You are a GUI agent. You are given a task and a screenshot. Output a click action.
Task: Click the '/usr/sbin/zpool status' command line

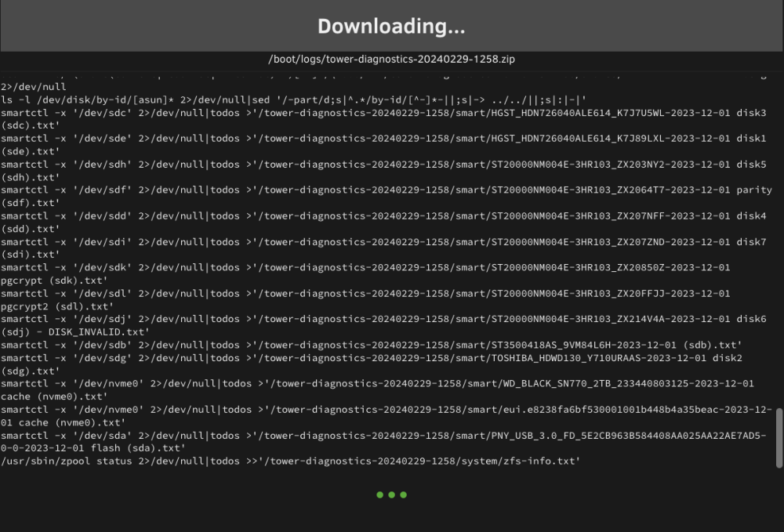click(x=291, y=461)
